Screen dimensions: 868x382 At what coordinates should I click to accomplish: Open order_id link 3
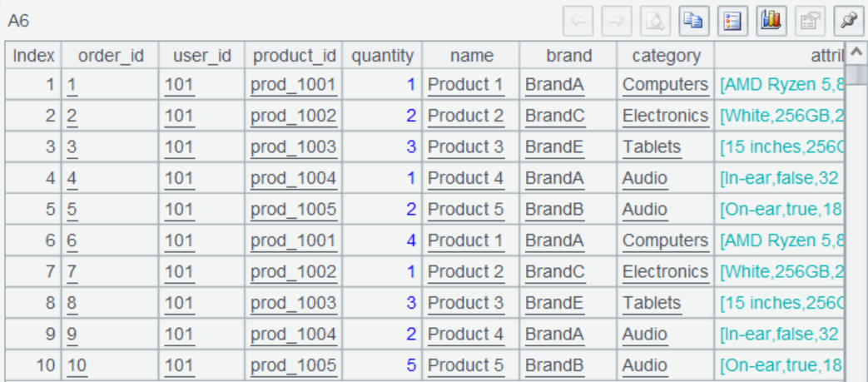point(72,147)
